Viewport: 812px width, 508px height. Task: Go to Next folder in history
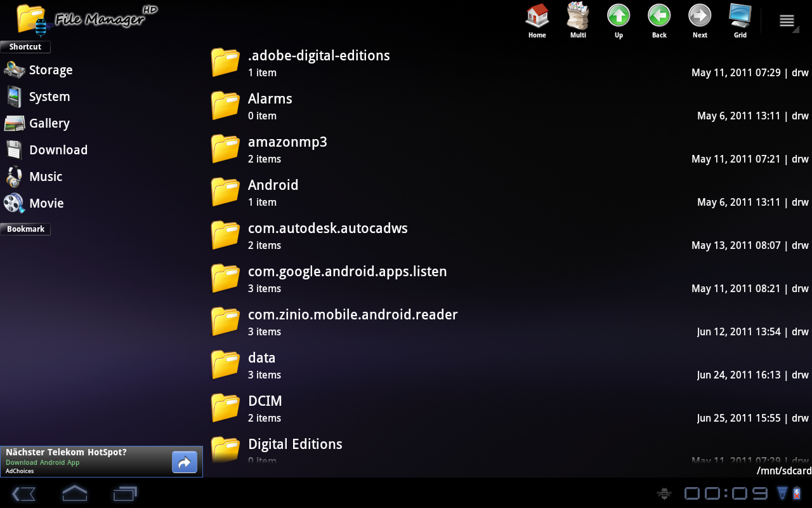[700, 21]
